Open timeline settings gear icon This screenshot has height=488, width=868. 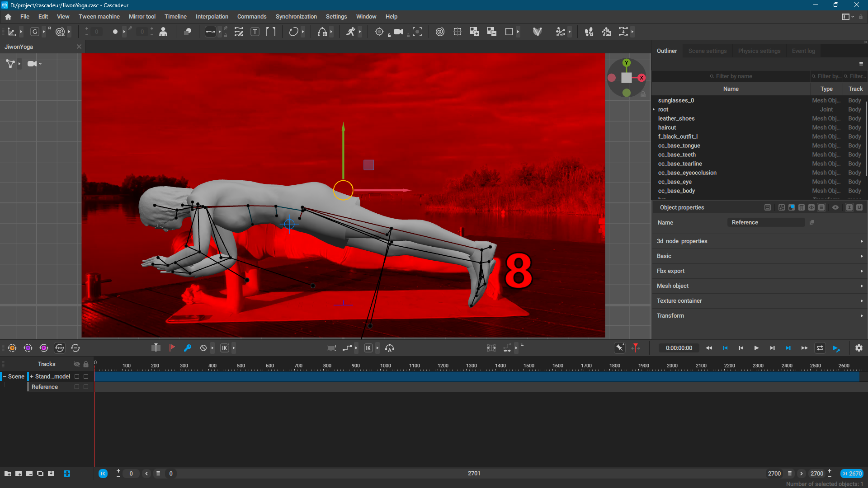859,348
